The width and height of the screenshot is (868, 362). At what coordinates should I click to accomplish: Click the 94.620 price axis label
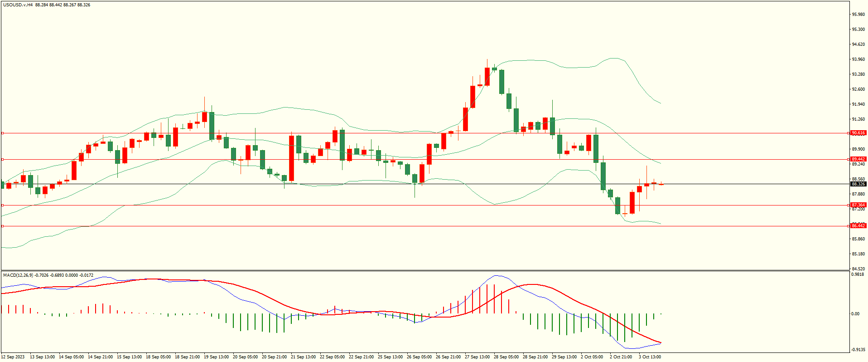pos(858,44)
